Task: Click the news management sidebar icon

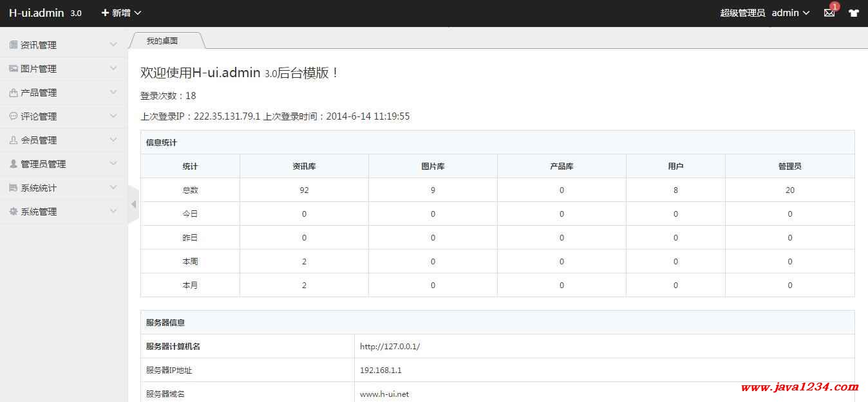Action: pos(14,45)
